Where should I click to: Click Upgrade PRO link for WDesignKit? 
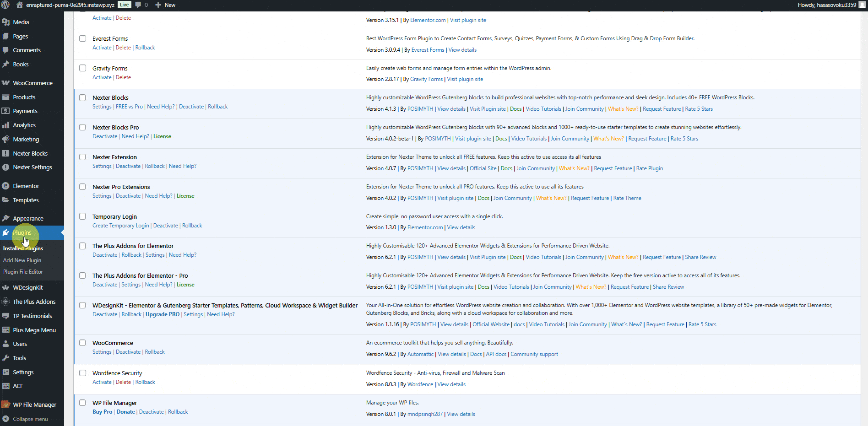click(x=163, y=314)
